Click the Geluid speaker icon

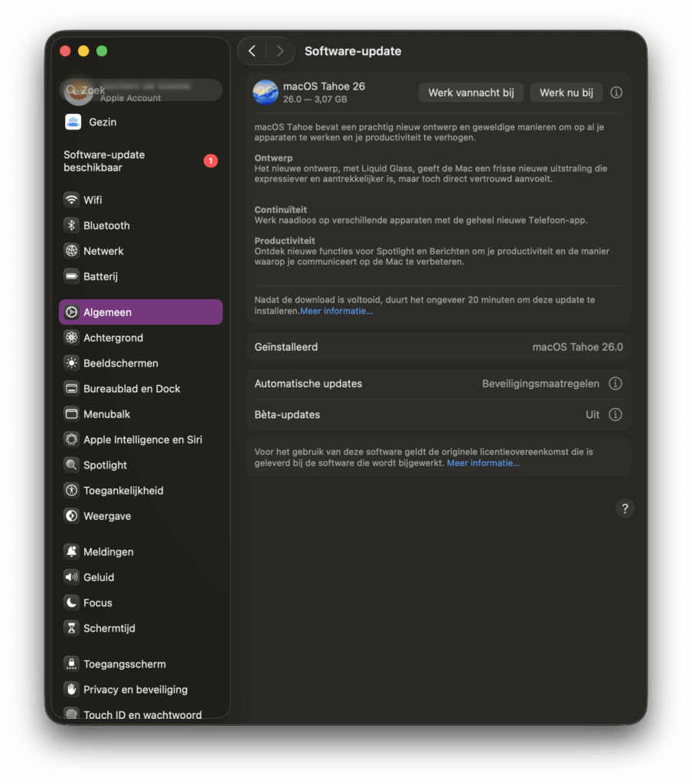(71, 577)
